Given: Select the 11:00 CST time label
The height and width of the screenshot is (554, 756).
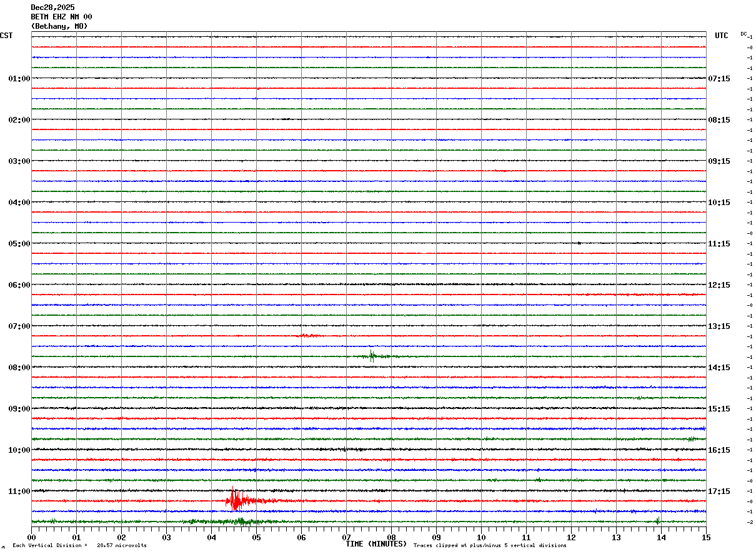Looking at the screenshot, I should pyautogui.click(x=19, y=491).
